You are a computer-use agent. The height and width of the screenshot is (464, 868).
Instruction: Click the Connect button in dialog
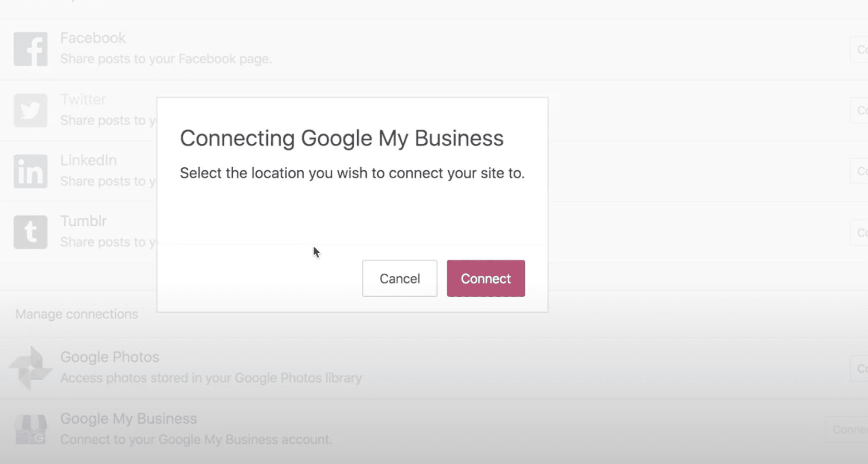[x=486, y=279]
